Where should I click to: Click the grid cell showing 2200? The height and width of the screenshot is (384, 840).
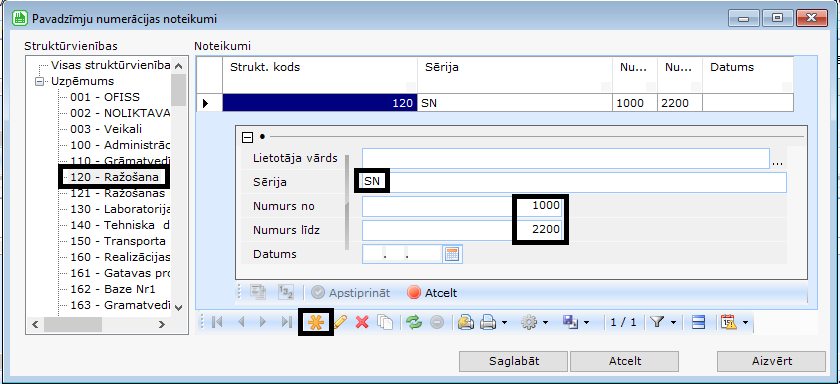click(679, 103)
